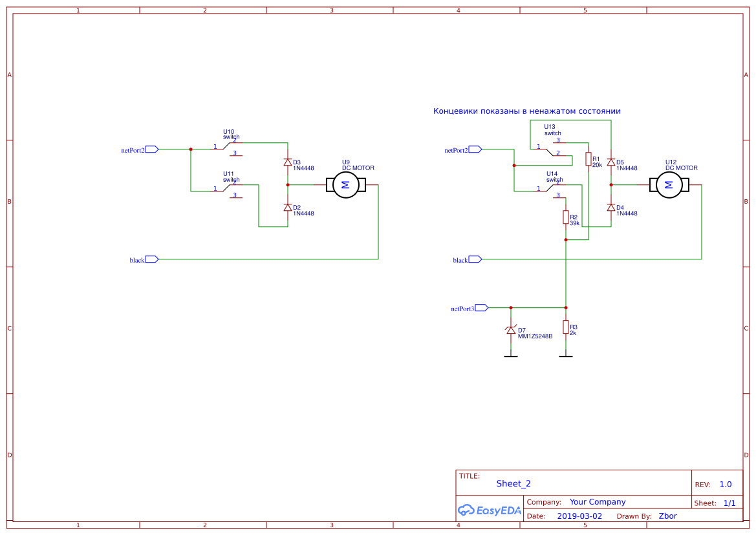Image resolution: width=756 pixels, height=535 pixels.
Task: Toggle the U10 switch contact
Action: tap(228, 145)
